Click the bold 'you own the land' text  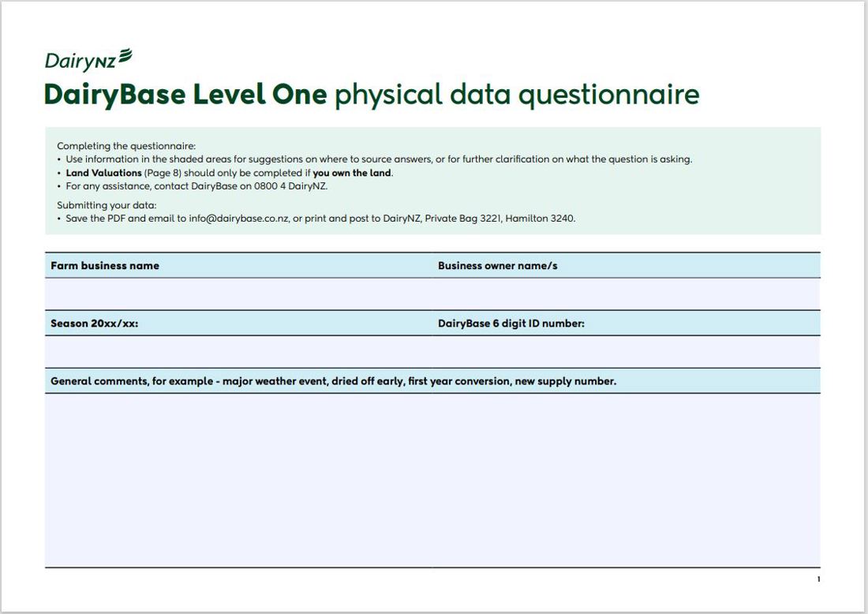click(351, 173)
